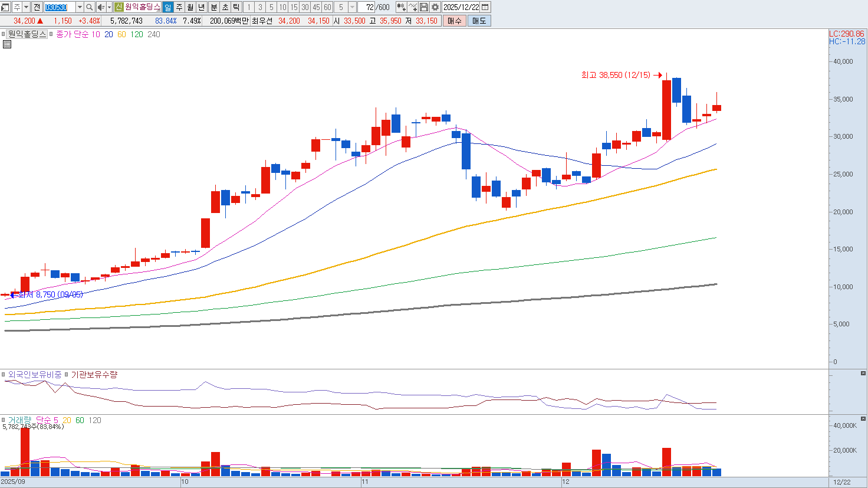This screenshot has width=868, height=488.
Task: Click the stock code input field 030530
Action: click(60, 7)
